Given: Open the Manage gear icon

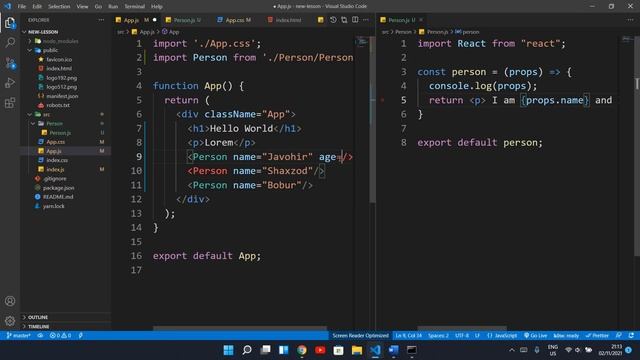Looking at the screenshot, I should pyautogui.click(x=10, y=321).
